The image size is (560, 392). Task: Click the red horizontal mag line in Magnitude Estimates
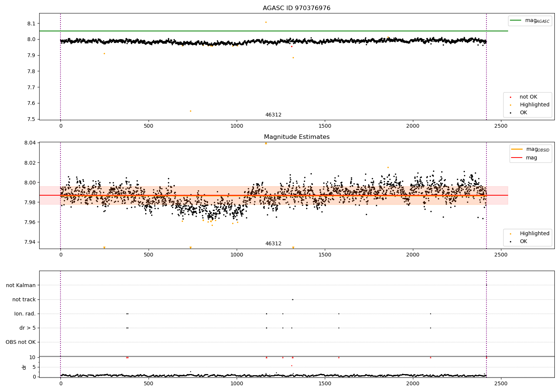tap(273, 195)
